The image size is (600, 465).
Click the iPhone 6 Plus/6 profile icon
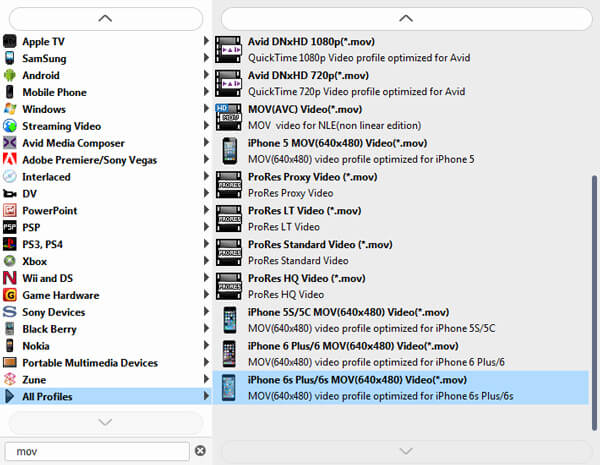(x=229, y=354)
